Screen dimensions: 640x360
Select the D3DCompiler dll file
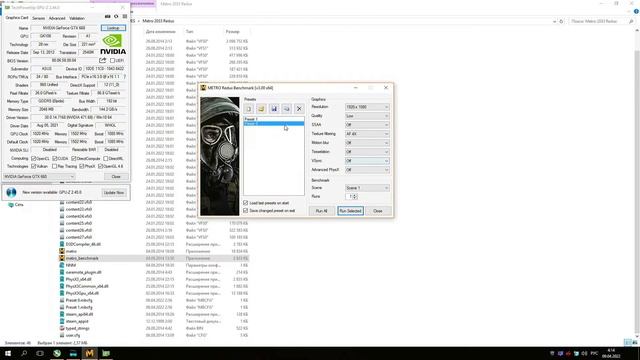[83, 244]
